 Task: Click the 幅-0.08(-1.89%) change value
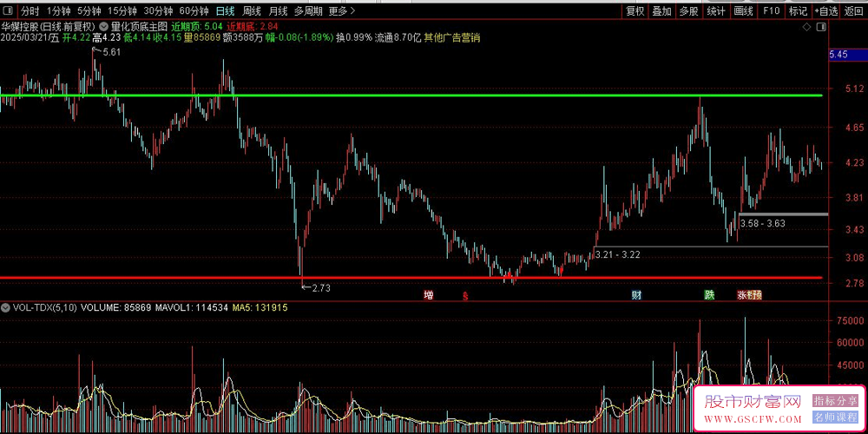[299, 37]
